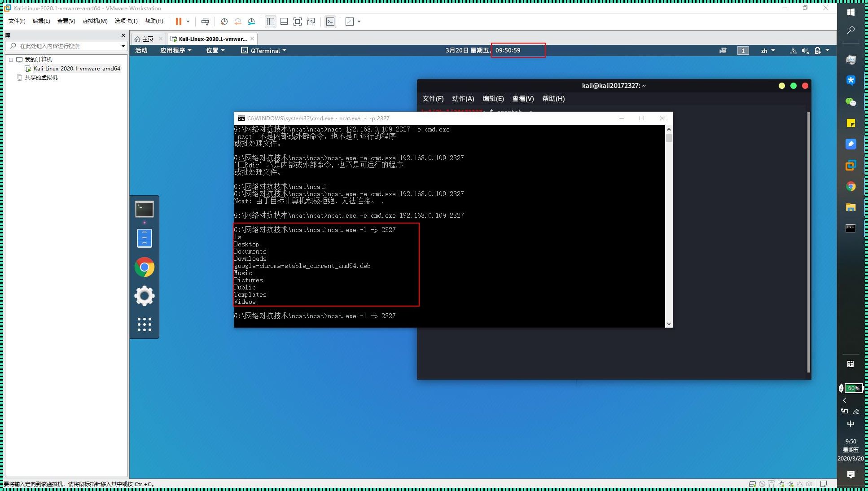This screenshot has width=868, height=491.
Task: Take a snapshot of this virtual machine
Action: 224,21
